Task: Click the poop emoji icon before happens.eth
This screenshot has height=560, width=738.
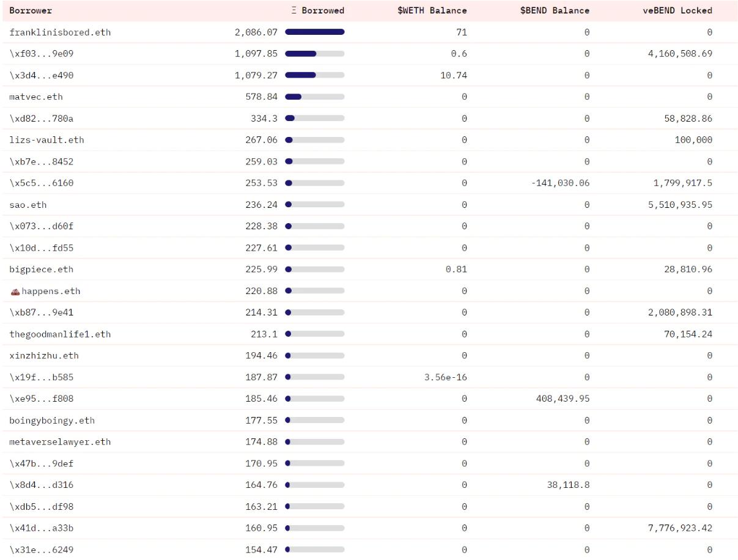Action: click(15, 292)
